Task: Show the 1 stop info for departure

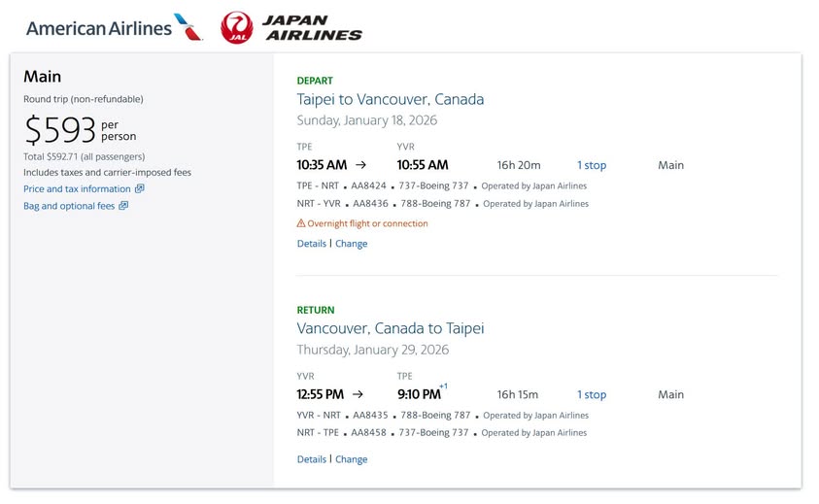Action: click(x=592, y=165)
